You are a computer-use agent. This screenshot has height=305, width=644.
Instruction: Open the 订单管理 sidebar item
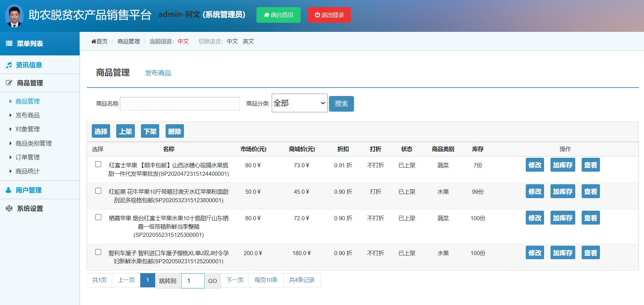point(27,157)
